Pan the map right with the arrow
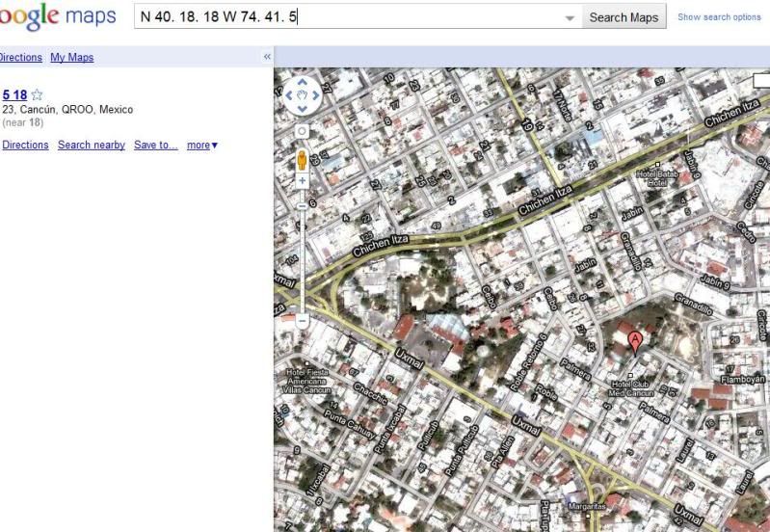Viewport: 770px width, 532px height. tap(316, 95)
